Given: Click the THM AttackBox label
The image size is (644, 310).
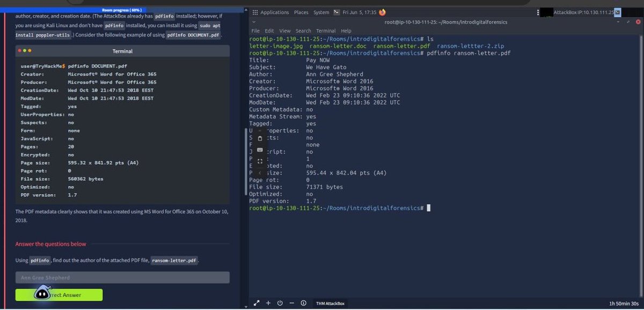Looking at the screenshot, I should click(x=330, y=304).
